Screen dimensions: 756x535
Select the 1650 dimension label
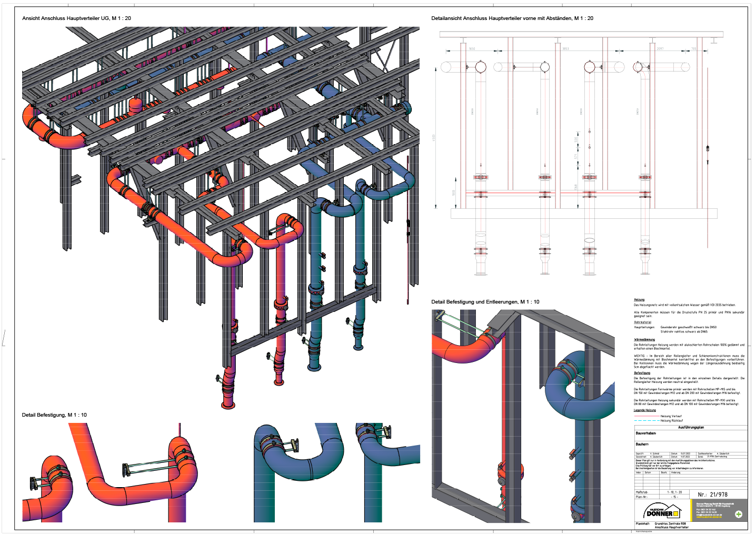pos(472,49)
